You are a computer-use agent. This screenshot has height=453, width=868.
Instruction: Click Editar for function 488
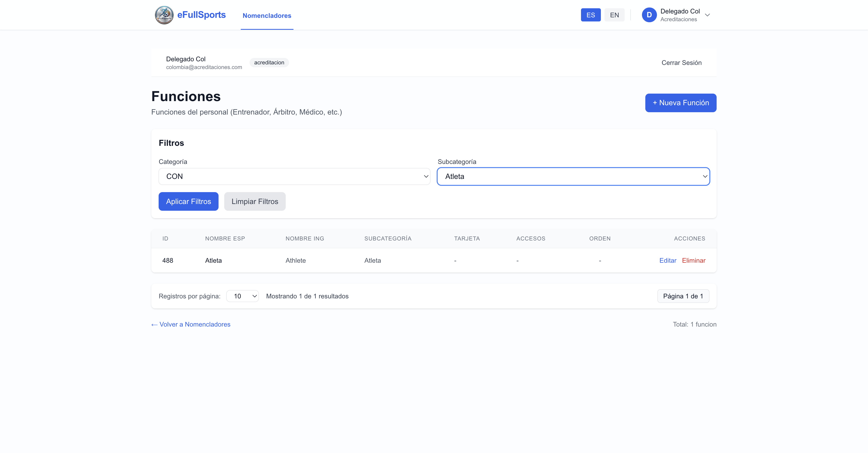667,260
